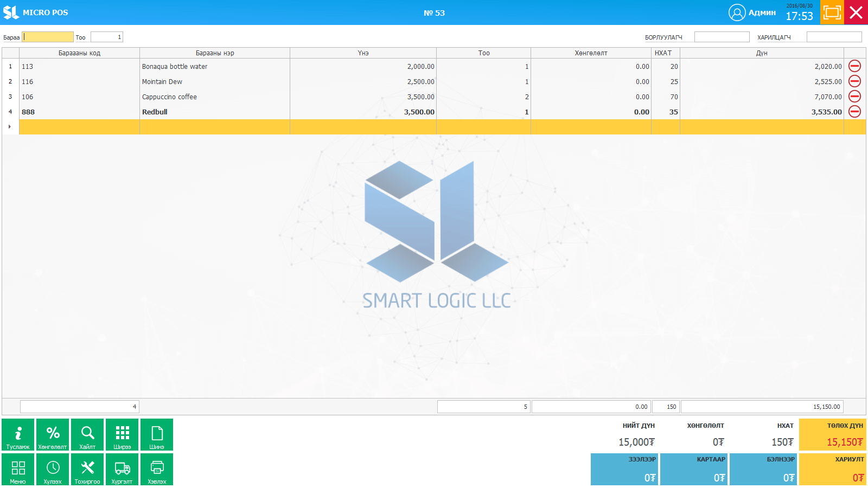Image resolution: width=868 pixels, height=488 pixels.
Task: Click the 17:53 clock display
Action: 800,16
